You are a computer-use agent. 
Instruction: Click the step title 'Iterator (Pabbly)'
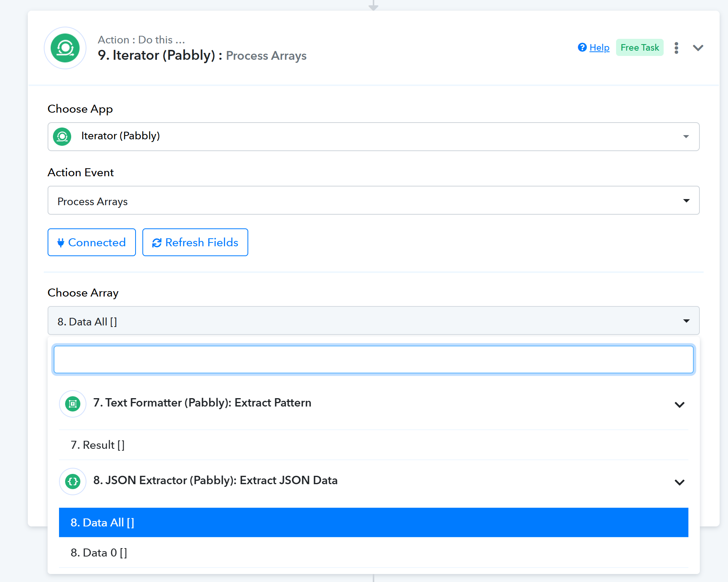[x=164, y=55]
